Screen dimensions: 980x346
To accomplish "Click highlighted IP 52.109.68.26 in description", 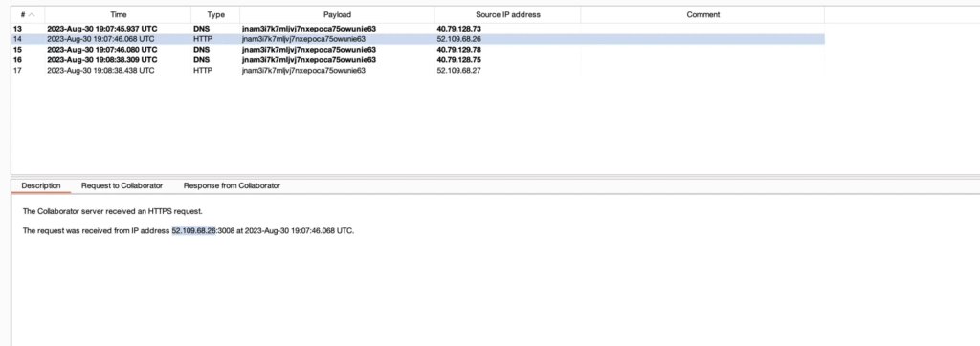I will click(193, 231).
